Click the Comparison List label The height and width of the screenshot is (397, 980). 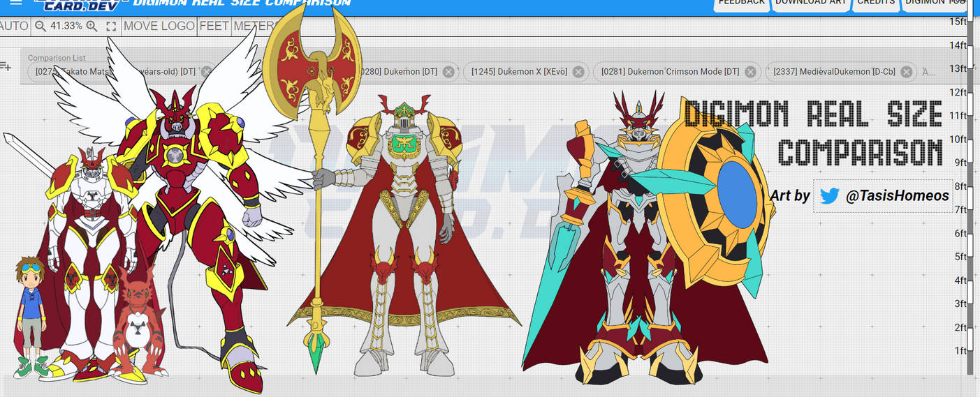(x=57, y=58)
